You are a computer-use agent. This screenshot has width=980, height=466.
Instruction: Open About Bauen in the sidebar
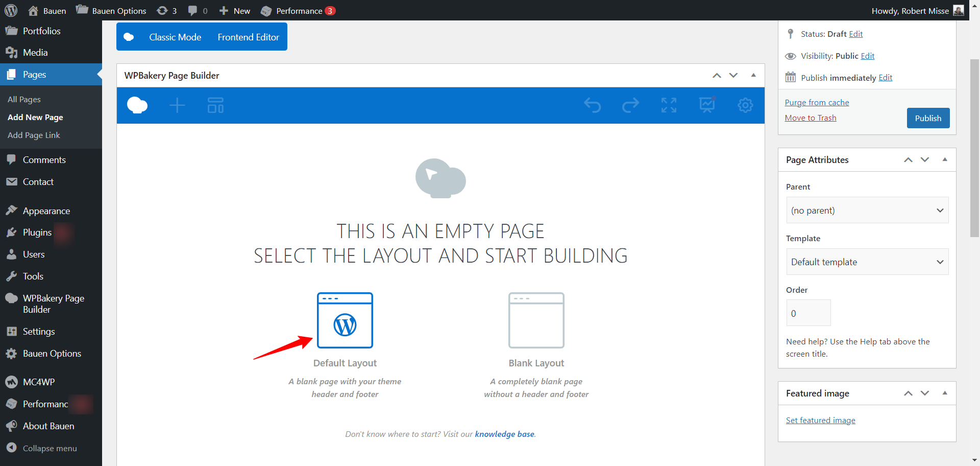tap(51, 426)
